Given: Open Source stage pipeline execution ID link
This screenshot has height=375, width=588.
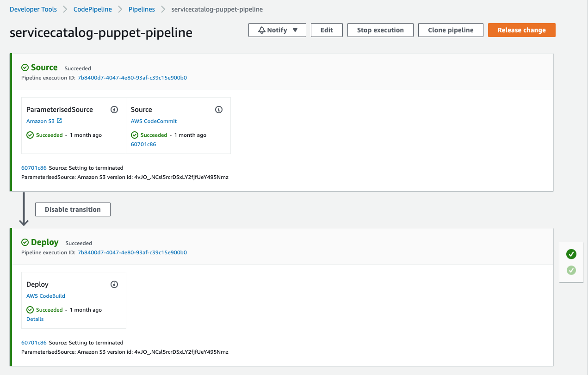Looking at the screenshot, I should (x=132, y=78).
